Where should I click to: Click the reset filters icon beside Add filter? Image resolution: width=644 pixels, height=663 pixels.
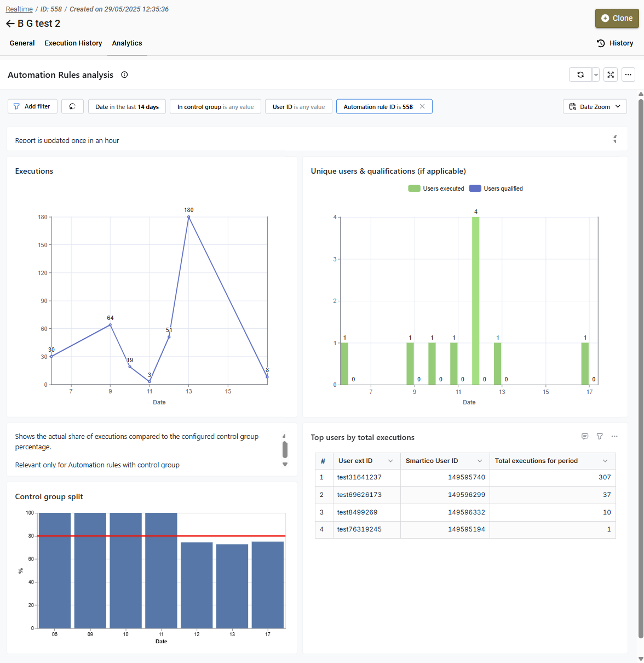pos(72,106)
